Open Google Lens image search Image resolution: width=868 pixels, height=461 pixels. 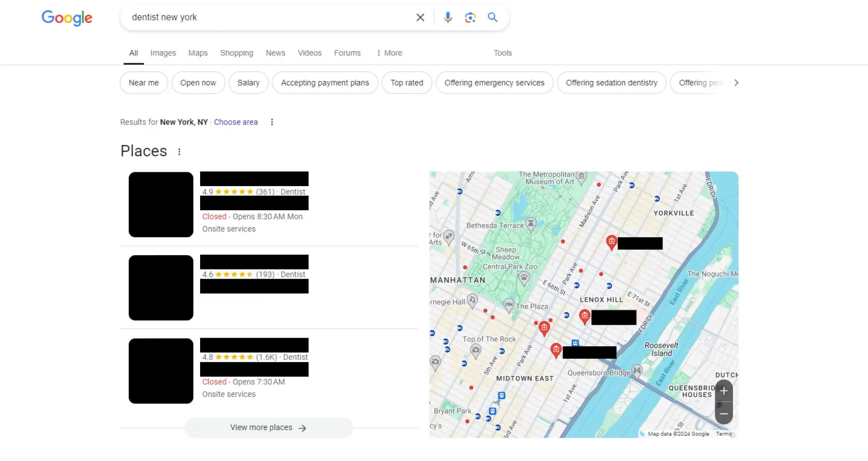point(470,17)
